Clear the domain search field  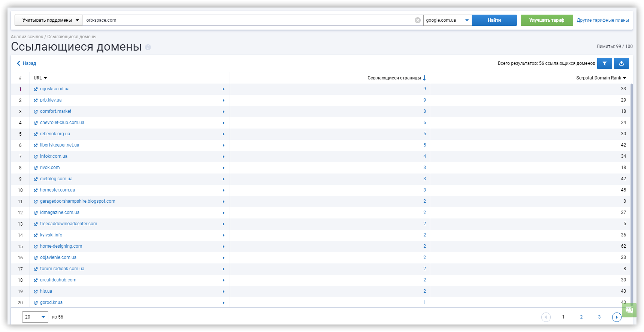tap(418, 20)
